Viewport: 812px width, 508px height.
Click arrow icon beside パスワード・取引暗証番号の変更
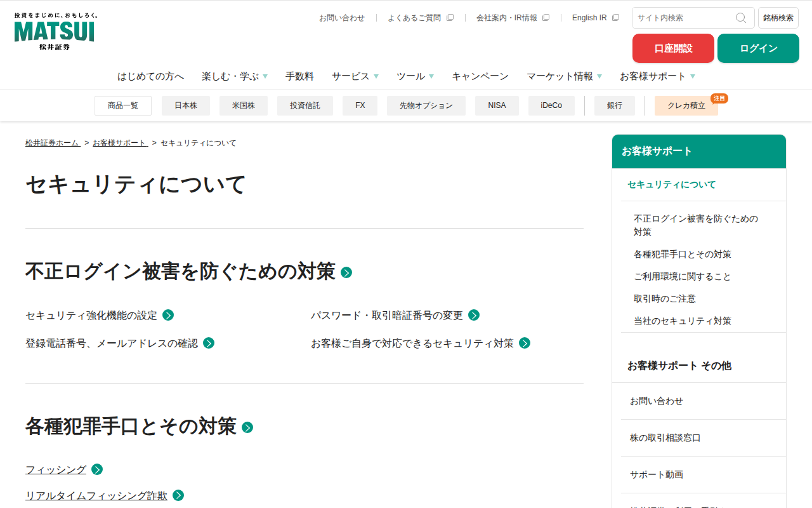(x=474, y=315)
